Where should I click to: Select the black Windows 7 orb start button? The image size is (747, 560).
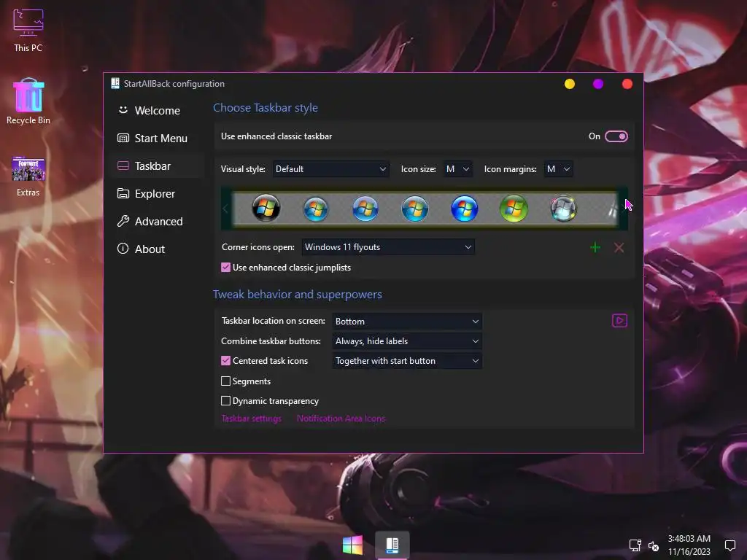coord(266,208)
